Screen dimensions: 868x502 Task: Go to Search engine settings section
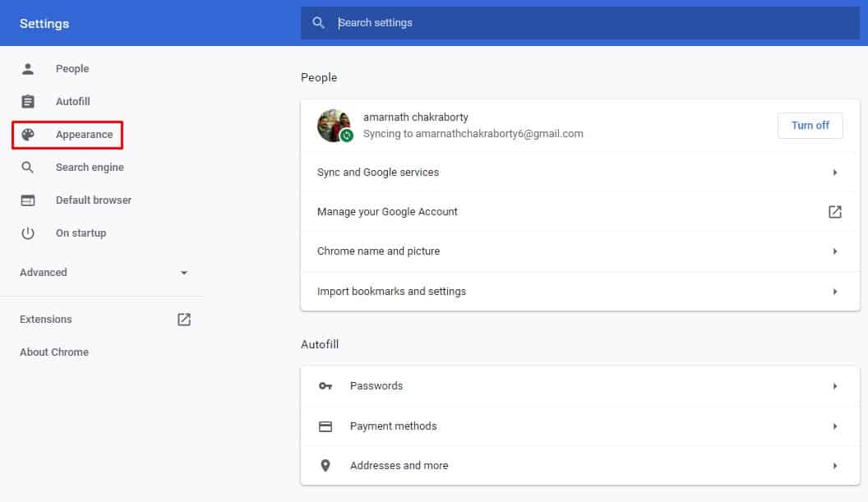click(90, 167)
